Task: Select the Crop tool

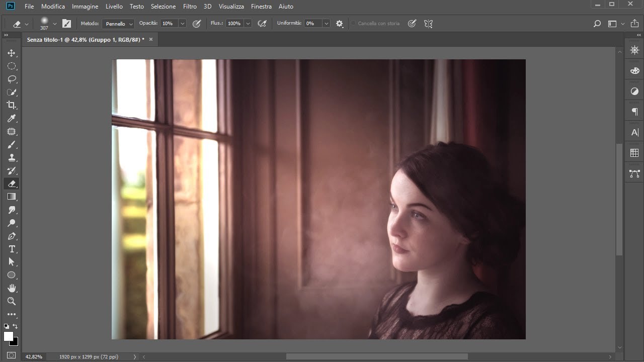Action: point(12,105)
